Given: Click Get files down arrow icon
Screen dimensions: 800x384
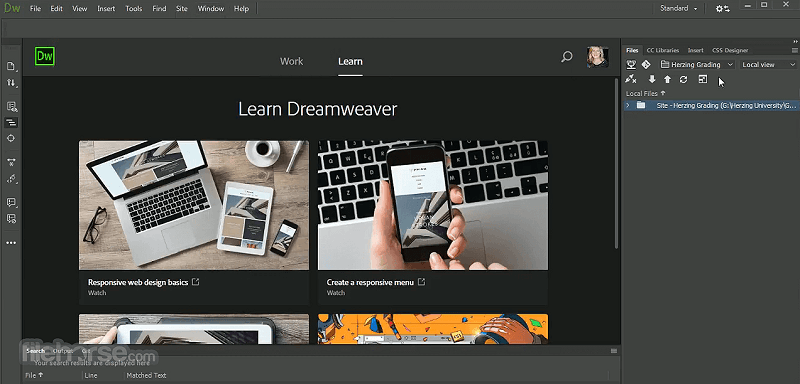Looking at the screenshot, I should coord(652,79).
